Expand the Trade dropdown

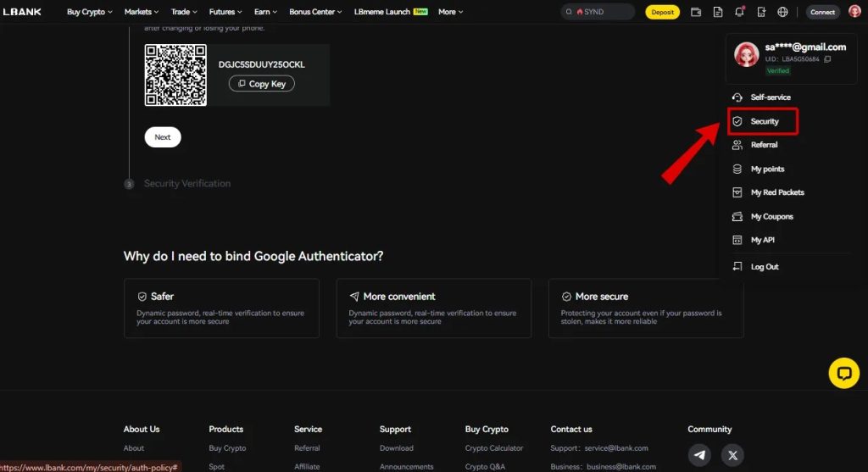(x=184, y=12)
